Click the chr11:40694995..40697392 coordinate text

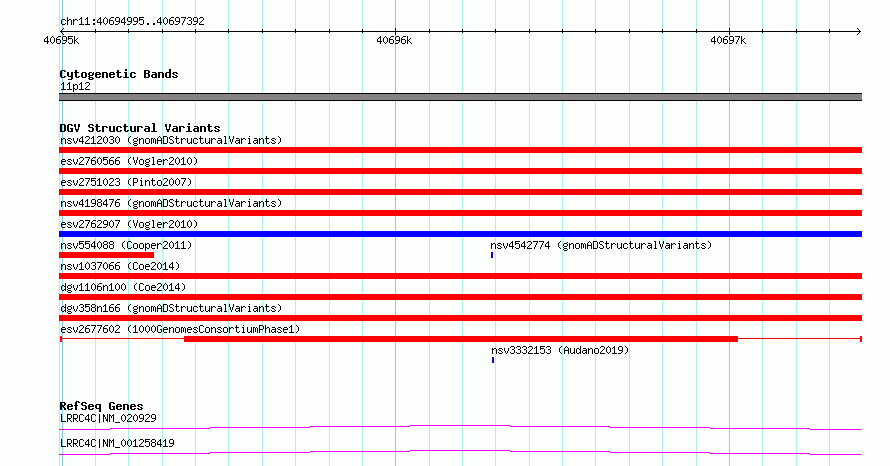(132, 21)
